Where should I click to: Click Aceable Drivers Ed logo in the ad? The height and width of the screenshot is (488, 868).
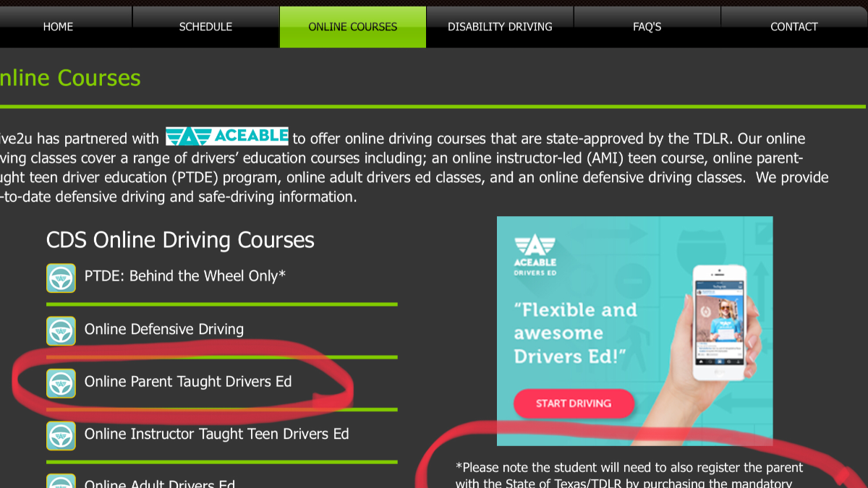535,256
